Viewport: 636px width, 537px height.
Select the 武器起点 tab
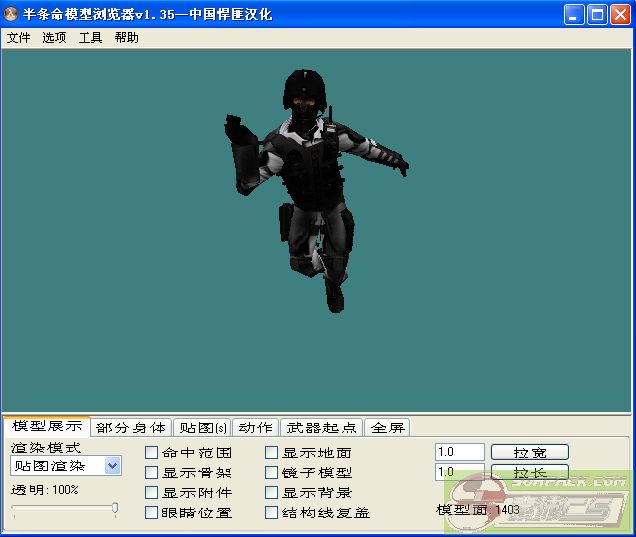coord(321,428)
